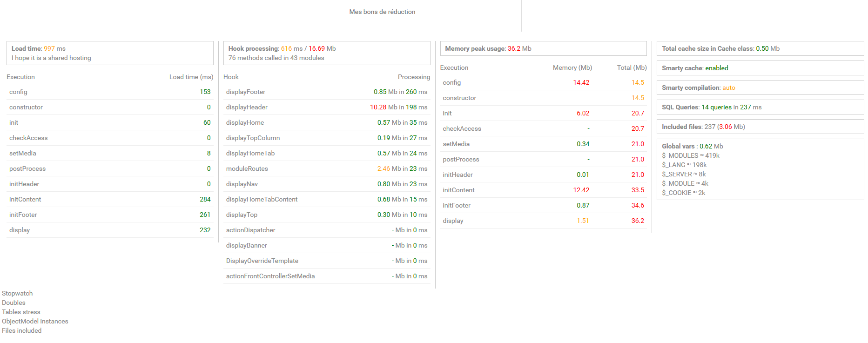Open the Tables stress link
This screenshot has height=343, width=868.
[21, 312]
